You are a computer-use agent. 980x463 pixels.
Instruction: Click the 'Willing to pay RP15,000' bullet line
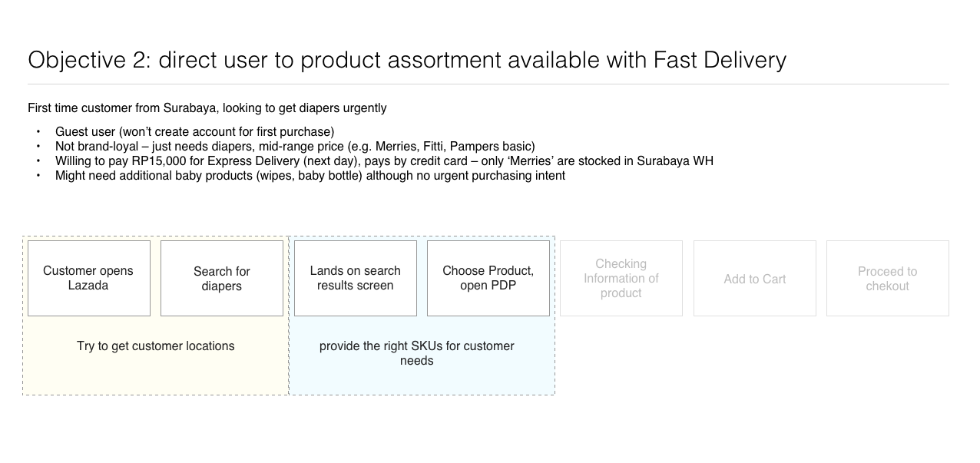pos(384,161)
